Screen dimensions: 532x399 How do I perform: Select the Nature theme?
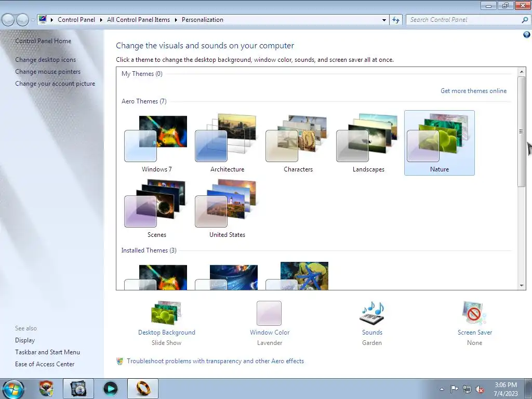[440, 143]
